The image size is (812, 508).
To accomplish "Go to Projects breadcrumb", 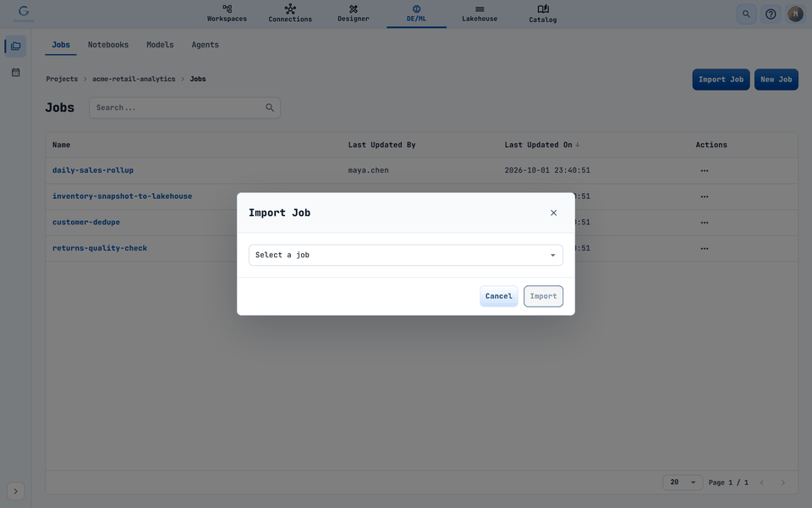I will coord(62,79).
